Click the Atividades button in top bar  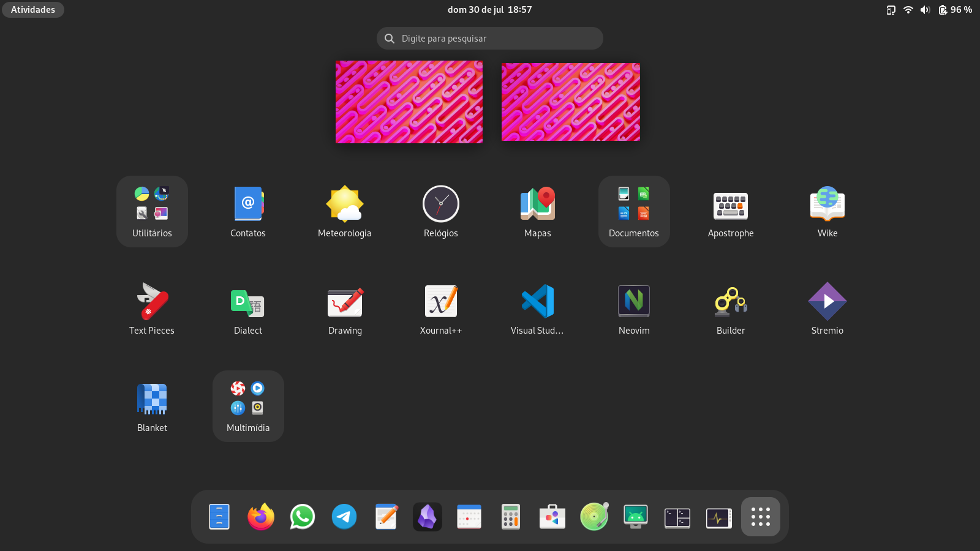coord(33,10)
